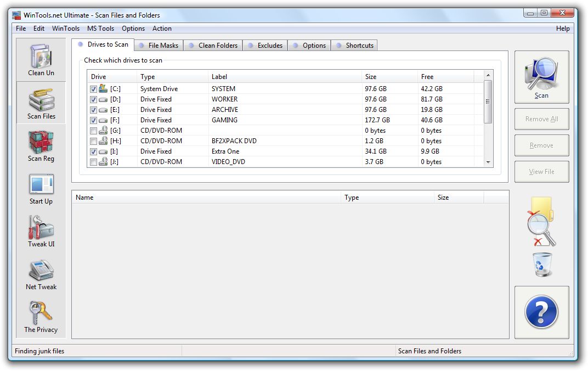Click the C: system drive icon
The width and height of the screenshot is (588, 372).
tap(103, 89)
